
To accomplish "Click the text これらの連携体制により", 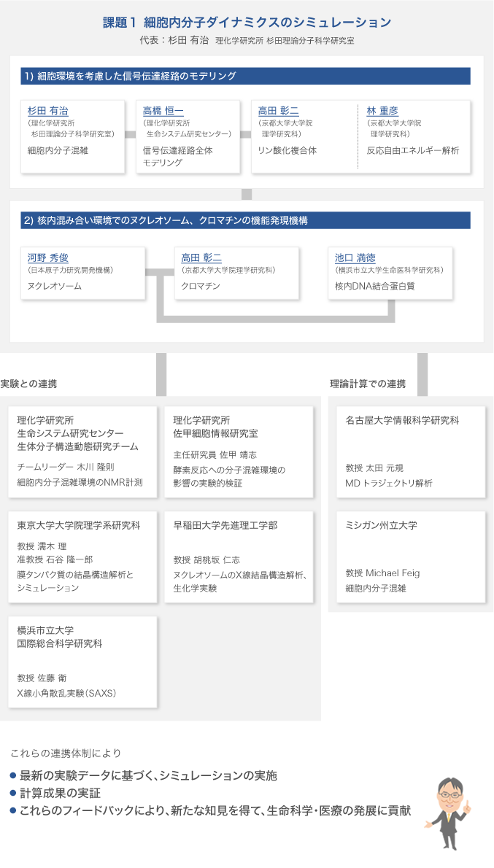I will [x=66, y=753].
